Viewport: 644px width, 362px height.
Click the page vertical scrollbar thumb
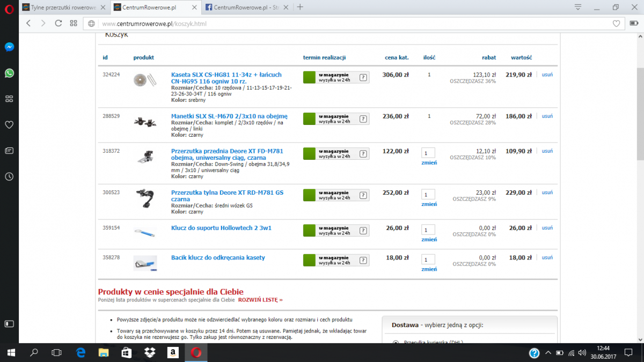pyautogui.click(x=640, y=114)
